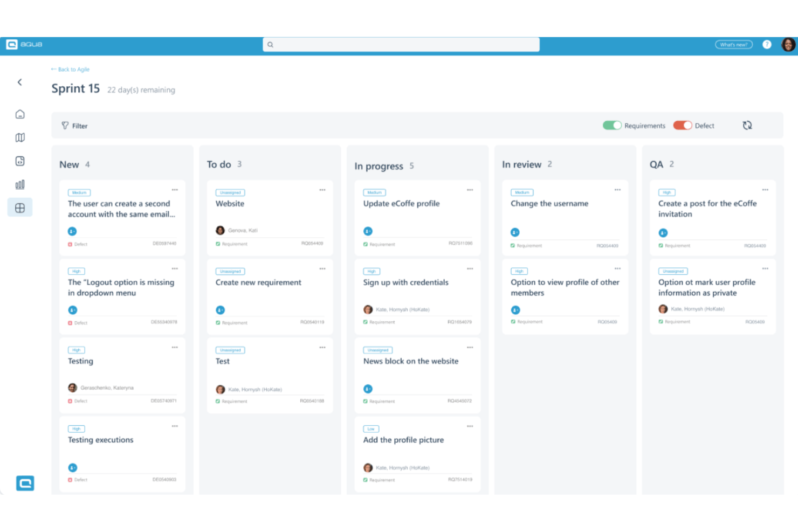Click '22 day(s) remaining' text
Screen dimensions: 798x532
[x=141, y=90]
